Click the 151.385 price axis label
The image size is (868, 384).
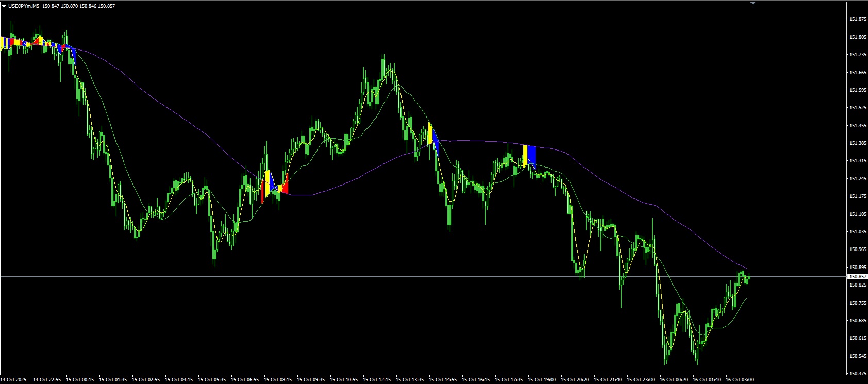click(x=856, y=143)
